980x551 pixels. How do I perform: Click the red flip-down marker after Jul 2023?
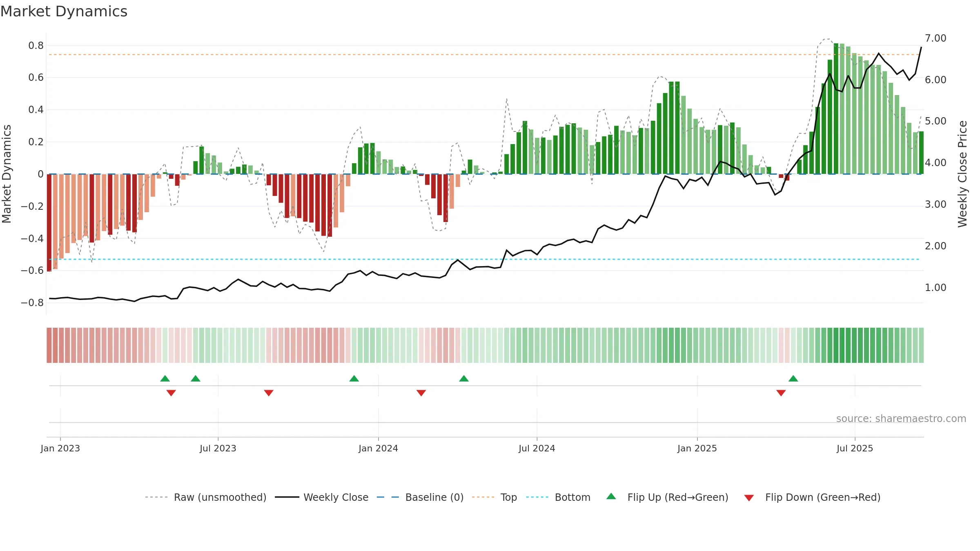pyautogui.click(x=269, y=393)
